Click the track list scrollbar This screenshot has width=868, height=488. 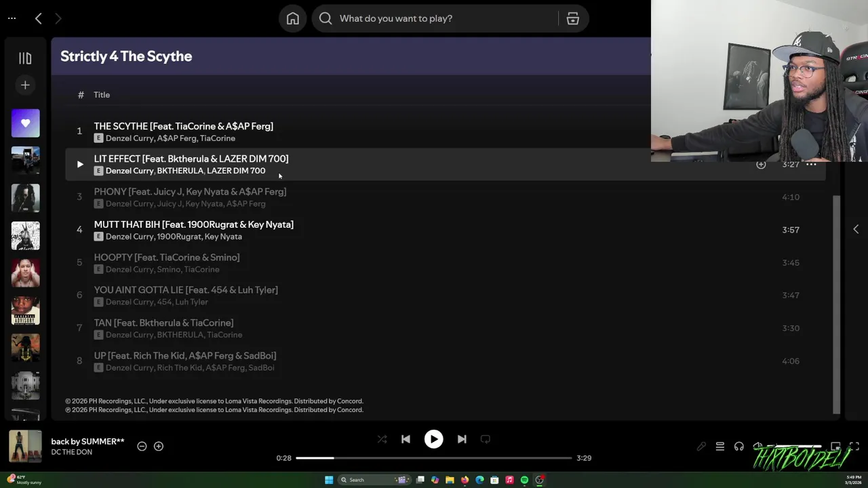[836, 304]
